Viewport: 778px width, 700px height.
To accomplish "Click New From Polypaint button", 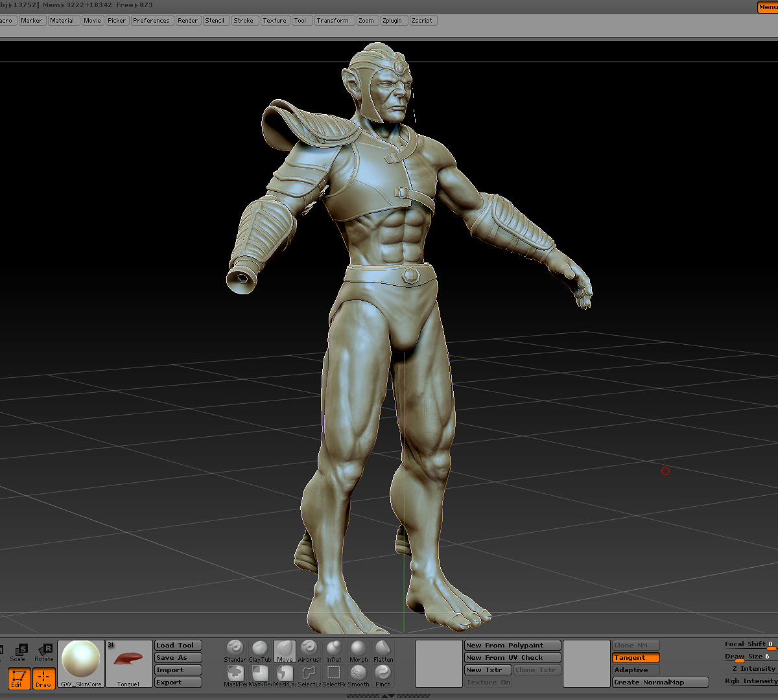I will [513, 646].
